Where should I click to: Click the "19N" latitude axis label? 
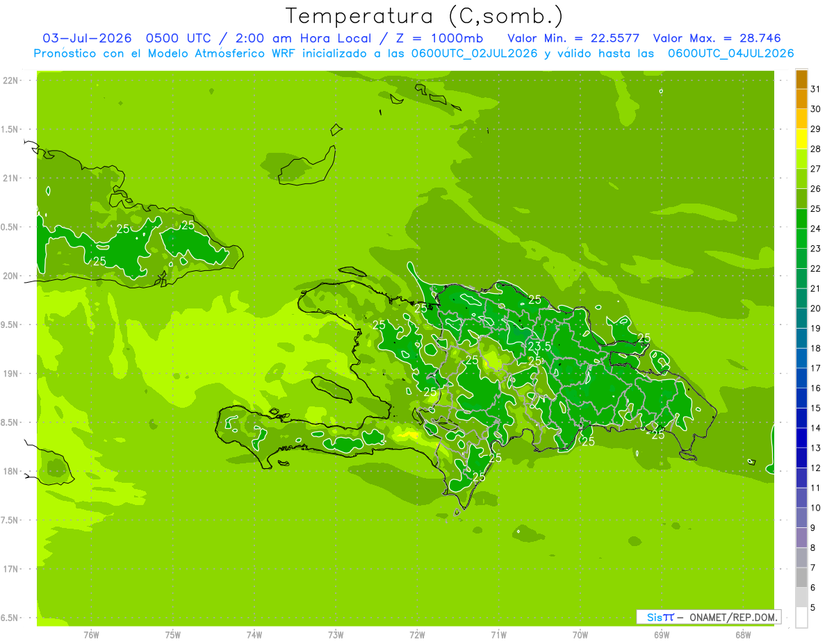coord(11,373)
